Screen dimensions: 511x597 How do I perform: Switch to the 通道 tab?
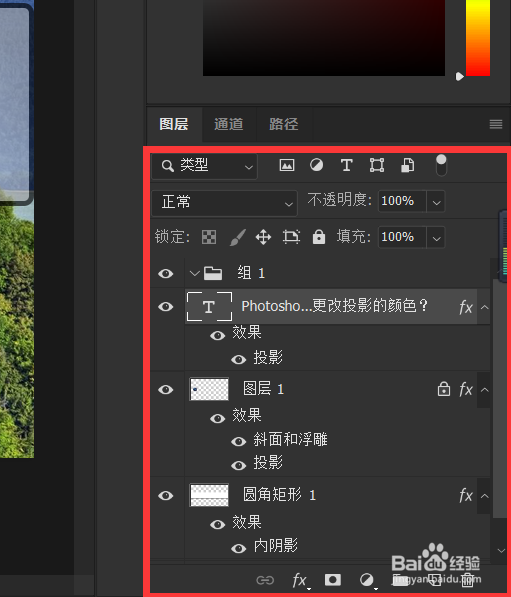tap(228, 124)
